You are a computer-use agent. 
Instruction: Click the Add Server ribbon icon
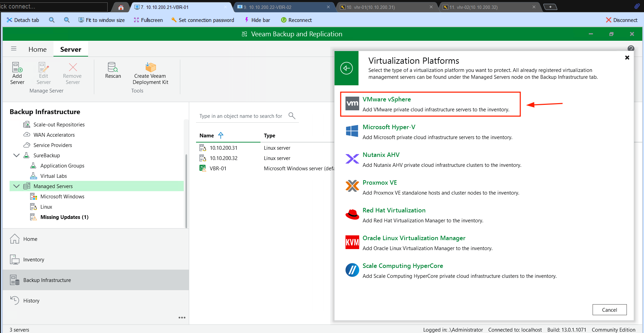17,67
